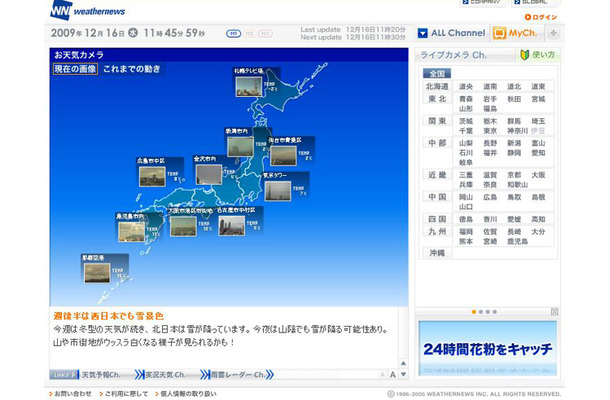Click the 使い方 help button
This screenshot has width=610, height=400.
[x=538, y=55]
